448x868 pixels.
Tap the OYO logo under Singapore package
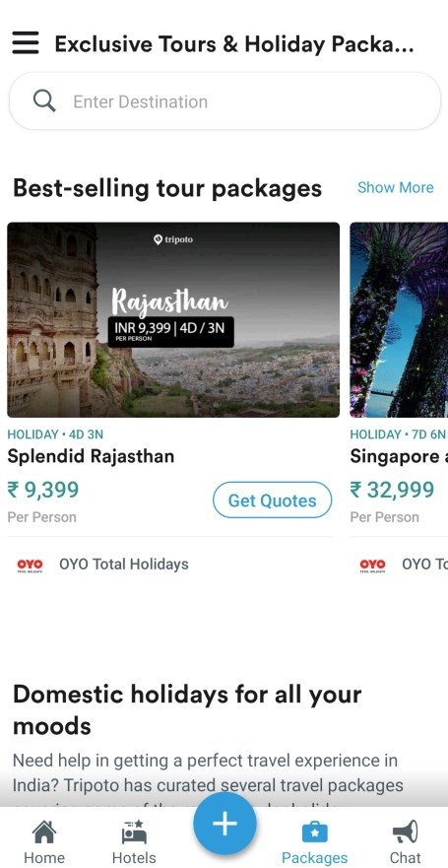373,565
